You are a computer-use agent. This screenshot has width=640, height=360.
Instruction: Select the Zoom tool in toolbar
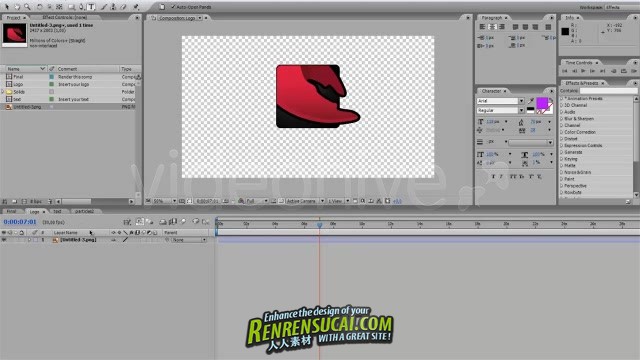pos(27,7)
